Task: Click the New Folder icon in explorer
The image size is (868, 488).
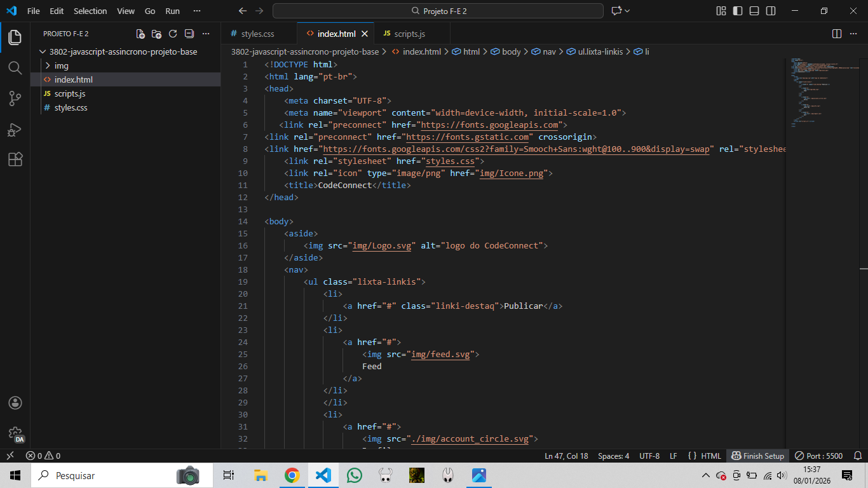Action: click(156, 34)
